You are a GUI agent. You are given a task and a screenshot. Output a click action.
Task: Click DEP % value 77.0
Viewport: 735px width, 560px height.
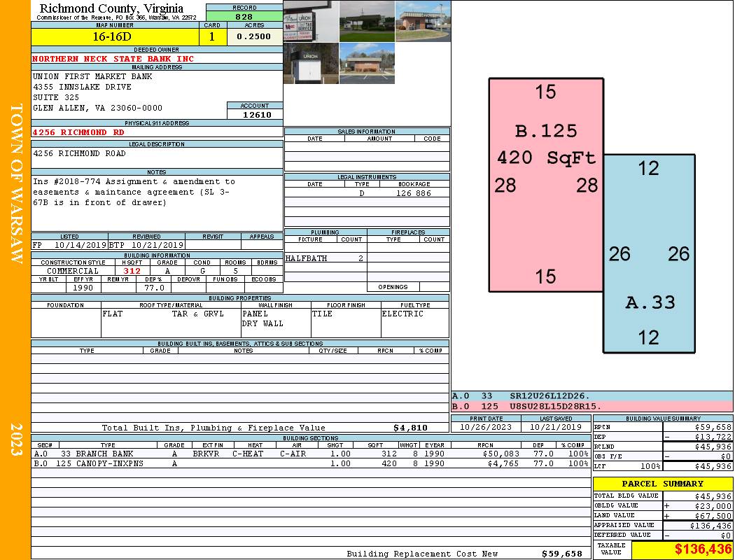click(154, 288)
